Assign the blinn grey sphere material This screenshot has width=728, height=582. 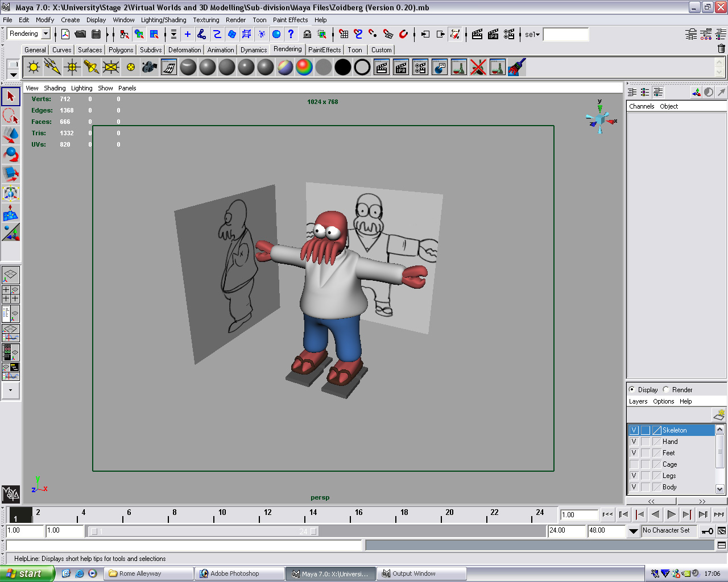click(x=208, y=67)
